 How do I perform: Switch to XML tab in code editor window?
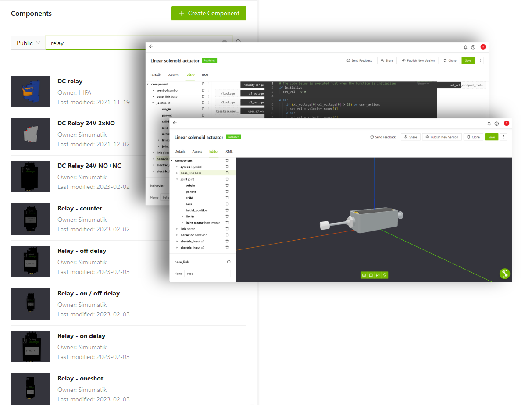click(205, 75)
